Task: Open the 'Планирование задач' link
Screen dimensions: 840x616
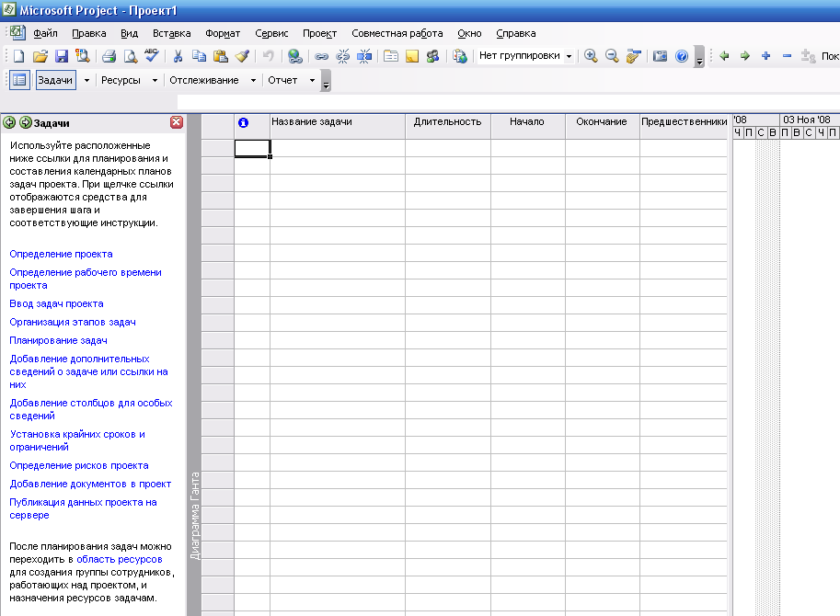Action: point(58,340)
